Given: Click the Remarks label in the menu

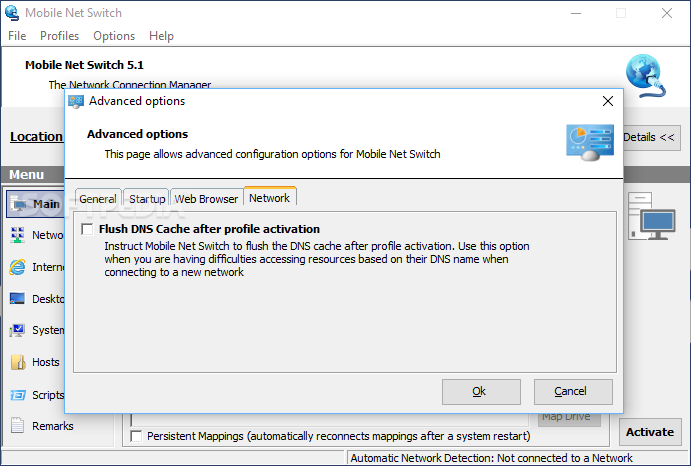Looking at the screenshot, I should [52, 426].
